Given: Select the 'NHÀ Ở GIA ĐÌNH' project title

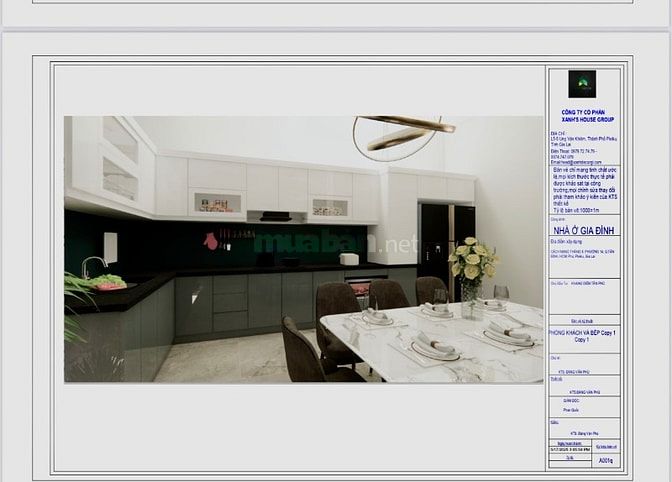Looking at the screenshot, I should (584, 231).
